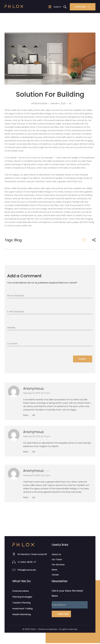The height and width of the screenshot is (644, 100).
Task: Open About Us footer link
Action: pyautogui.click(x=56, y=554)
